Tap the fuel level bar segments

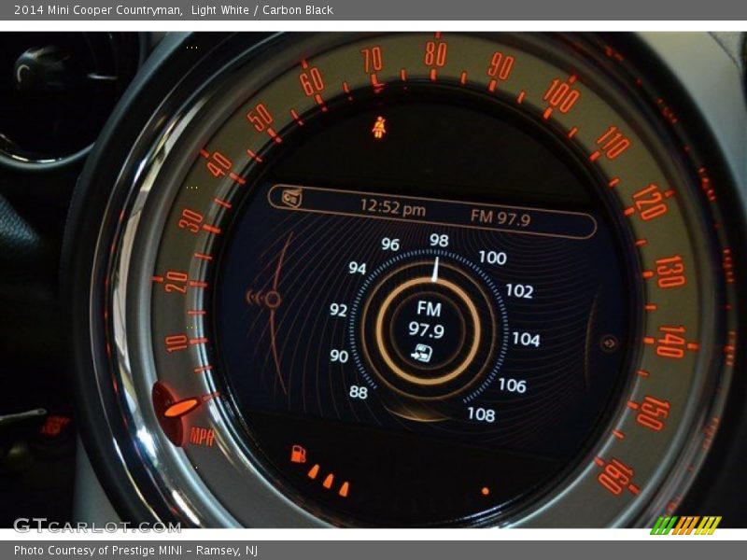pos(329,480)
